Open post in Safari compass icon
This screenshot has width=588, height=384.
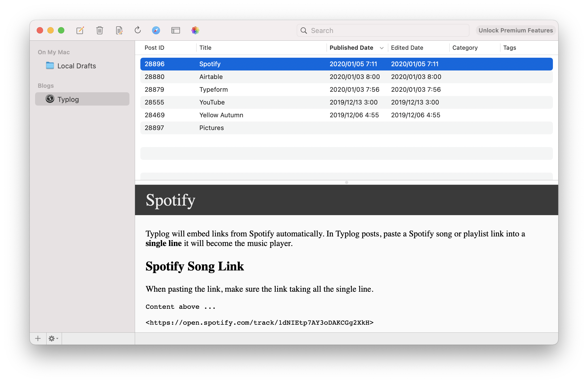click(156, 30)
